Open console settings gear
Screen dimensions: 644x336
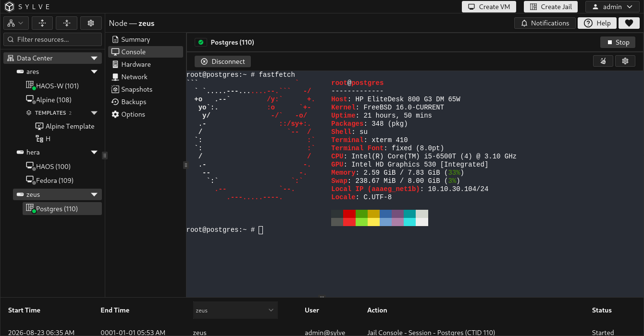[625, 61]
